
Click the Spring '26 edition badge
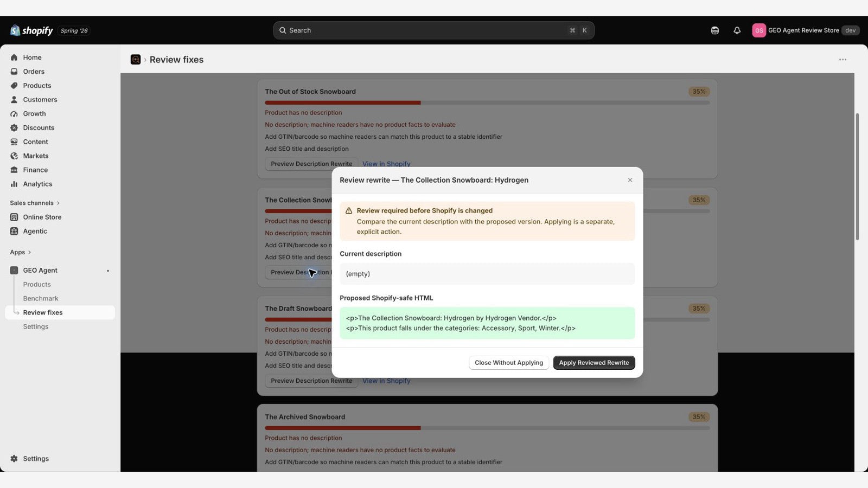coord(74,31)
